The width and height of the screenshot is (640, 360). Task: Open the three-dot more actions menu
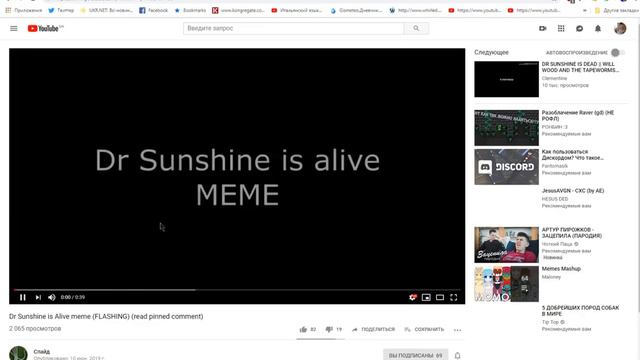pos(457,330)
